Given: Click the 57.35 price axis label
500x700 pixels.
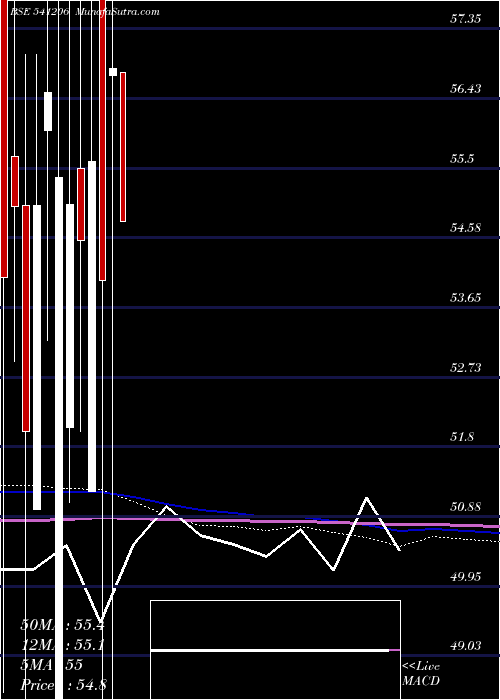Looking at the screenshot, I should (x=466, y=19).
